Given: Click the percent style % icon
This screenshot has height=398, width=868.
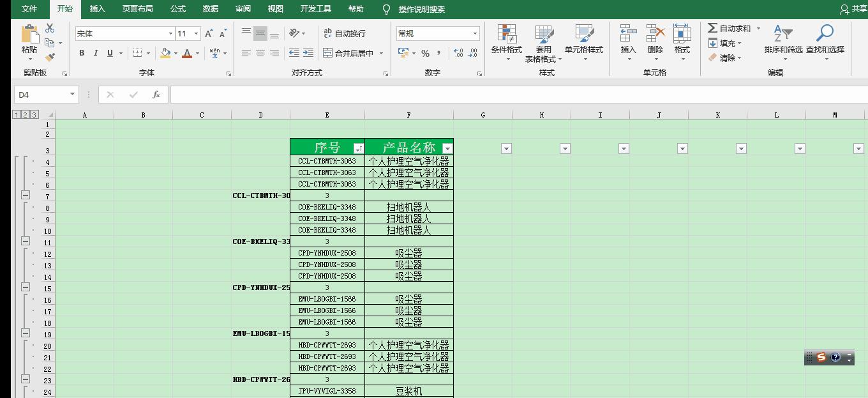Looking at the screenshot, I should [x=425, y=53].
